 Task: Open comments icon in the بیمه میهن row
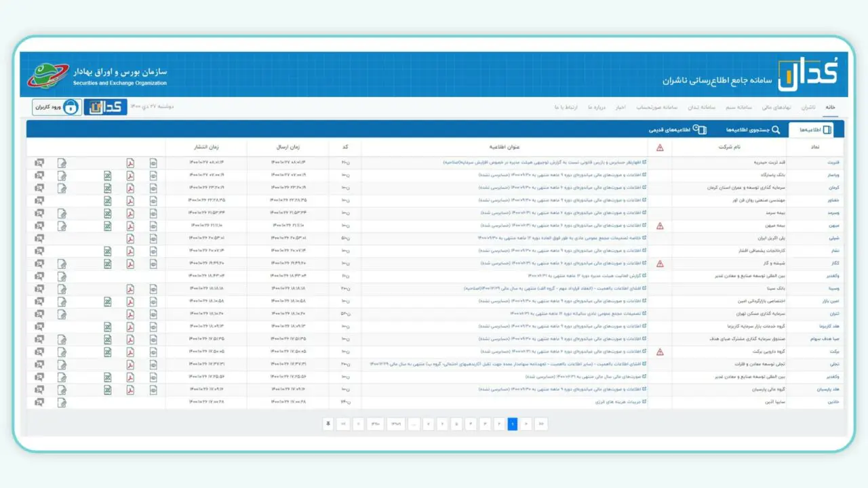tap(39, 225)
